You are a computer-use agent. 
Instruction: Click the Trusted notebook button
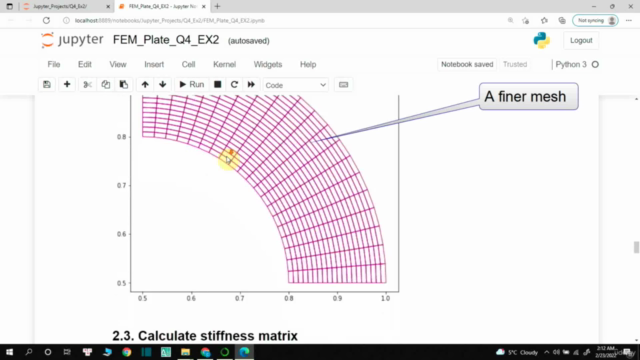tap(515, 64)
